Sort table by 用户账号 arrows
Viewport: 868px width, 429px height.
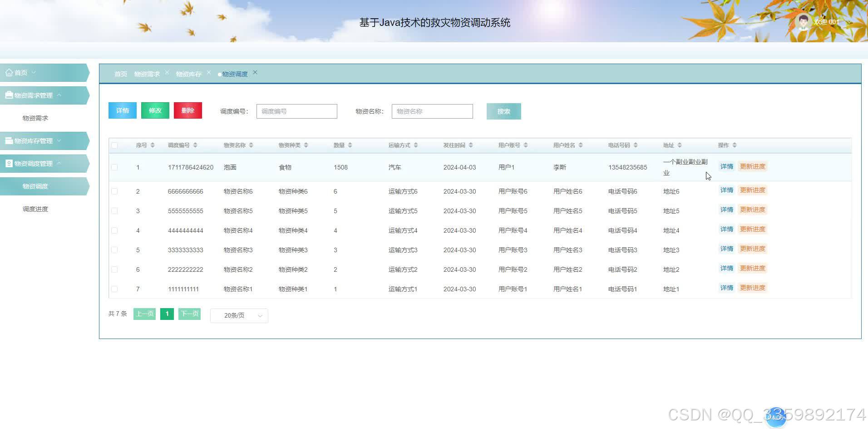(x=526, y=145)
